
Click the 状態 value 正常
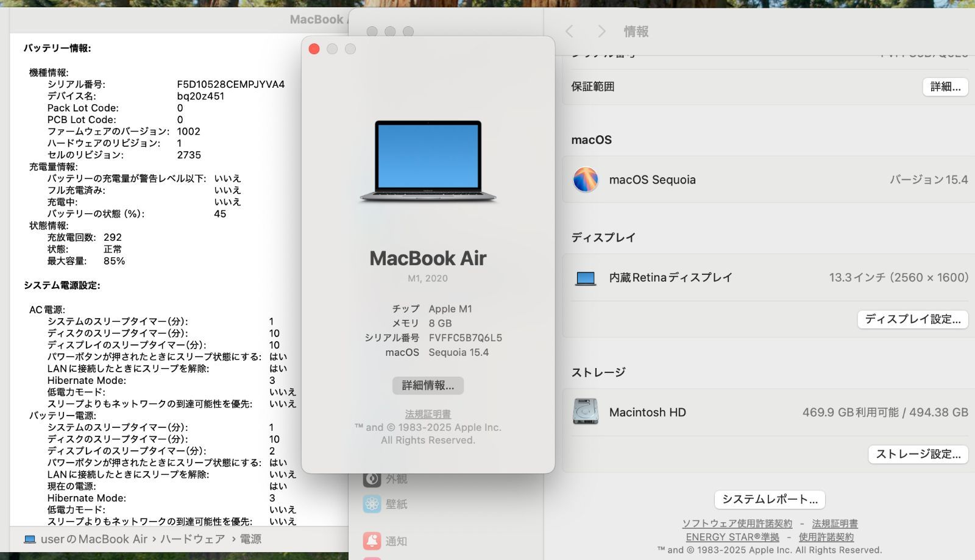tap(113, 249)
